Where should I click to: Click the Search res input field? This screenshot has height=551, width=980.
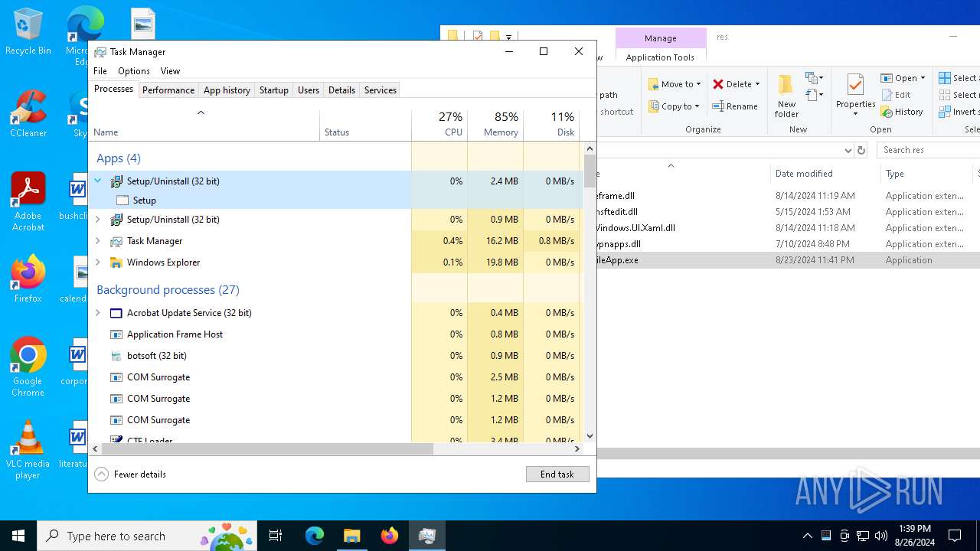point(928,150)
